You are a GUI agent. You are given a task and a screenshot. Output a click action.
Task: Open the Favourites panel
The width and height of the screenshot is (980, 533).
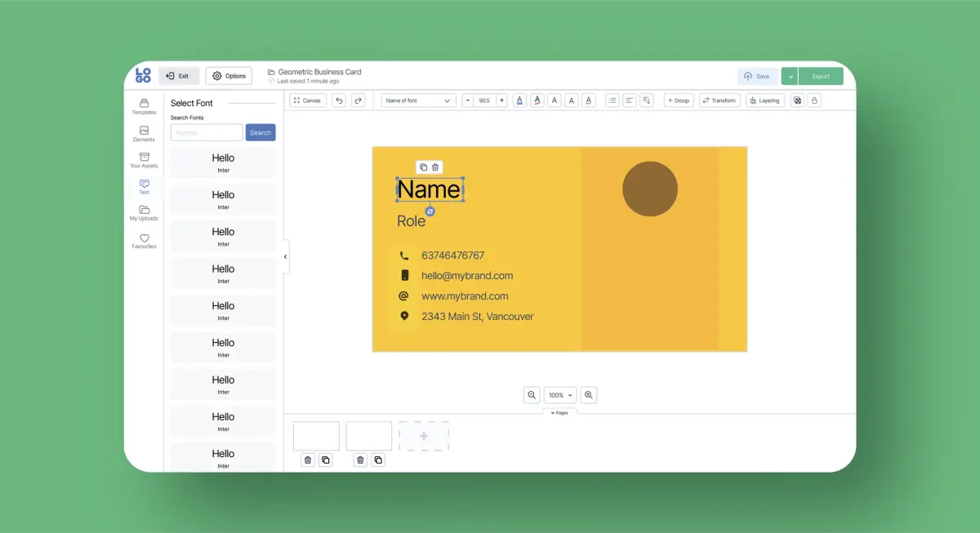point(144,239)
